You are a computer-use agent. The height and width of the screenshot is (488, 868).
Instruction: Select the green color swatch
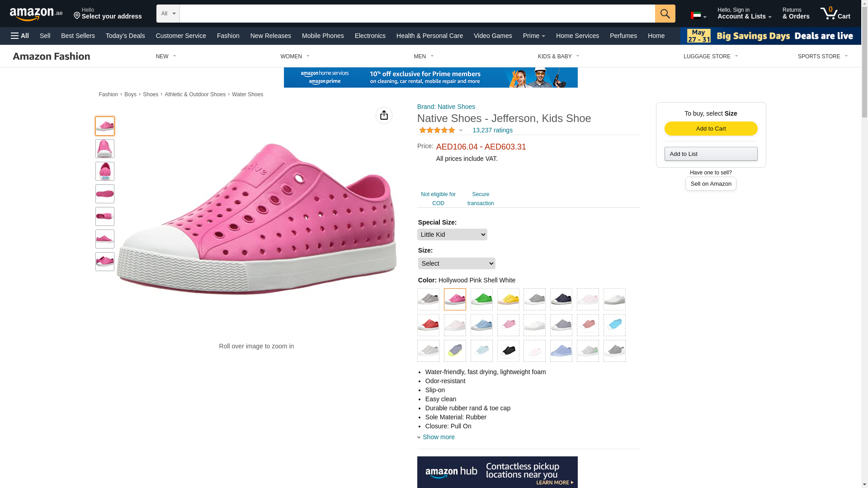pyautogui.click(x=481, y=300)
